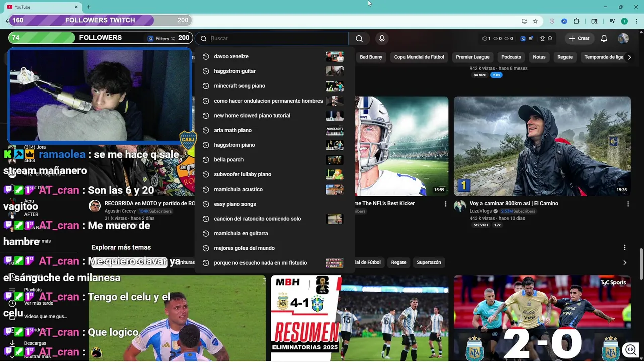Click the Agustín Creevy channel avatar
This screenshot has width=644, height=362.
coord(95,206)
